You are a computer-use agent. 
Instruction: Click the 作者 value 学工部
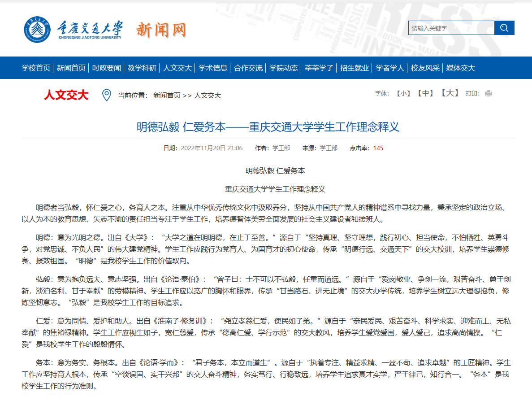point(281,148)
